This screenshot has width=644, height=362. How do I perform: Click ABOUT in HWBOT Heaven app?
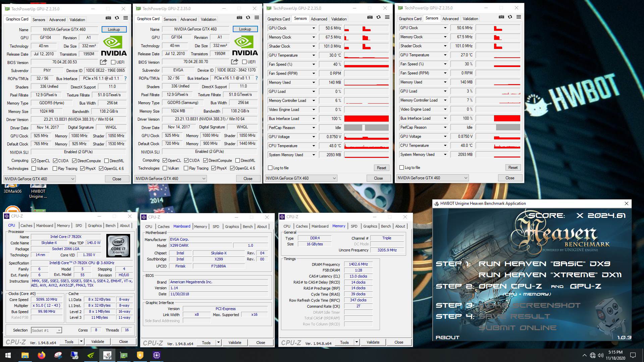pos(447,338)
